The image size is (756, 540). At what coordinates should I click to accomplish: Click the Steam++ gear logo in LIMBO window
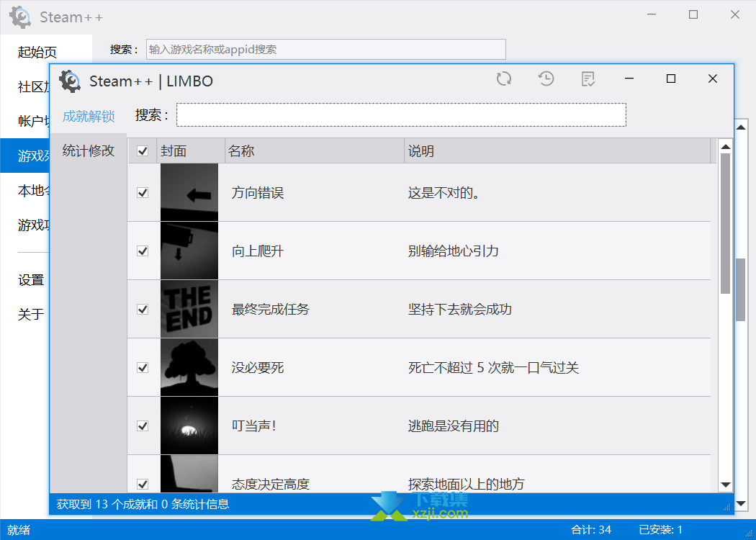(x=70, y=81)
